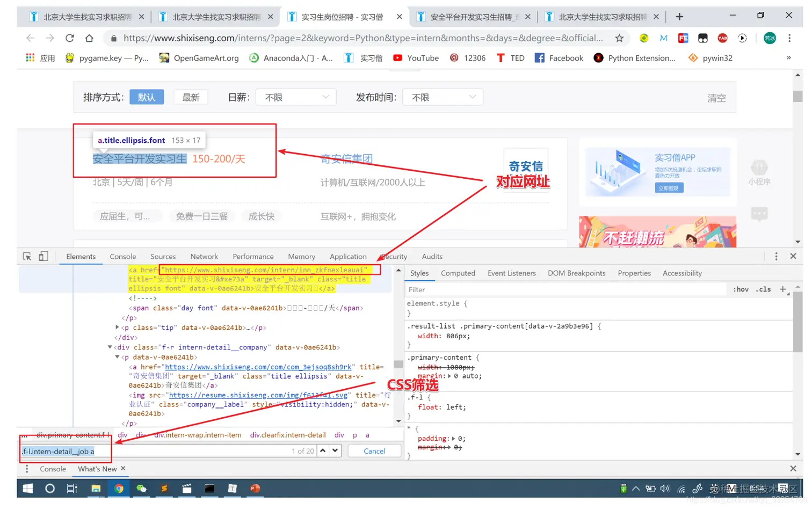Image resolution: width=812 pixels, height=509 pixels.
Task: Open the Facebook bookmark
Action: pyautogui.click(x=559, y=58)
